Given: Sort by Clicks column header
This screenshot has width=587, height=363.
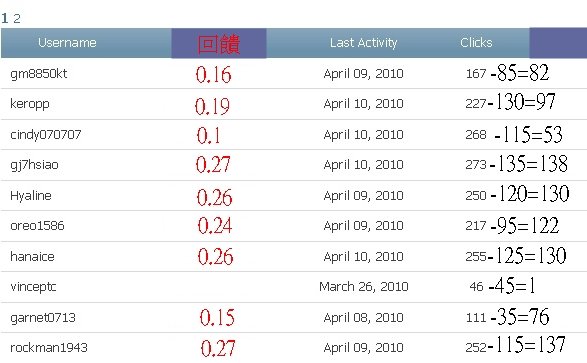Looking at the screenshot, I should (476, 43).
